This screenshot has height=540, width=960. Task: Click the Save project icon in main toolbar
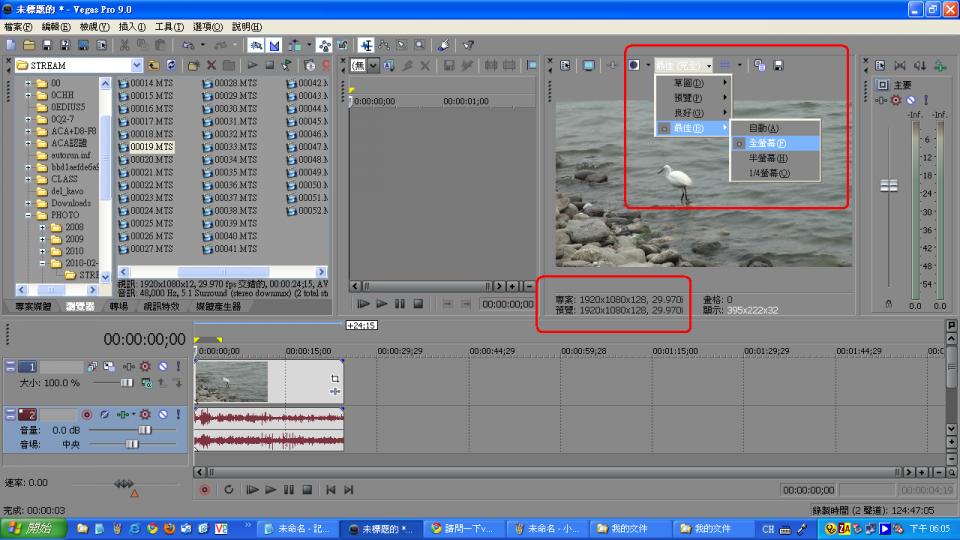point(47,45)
